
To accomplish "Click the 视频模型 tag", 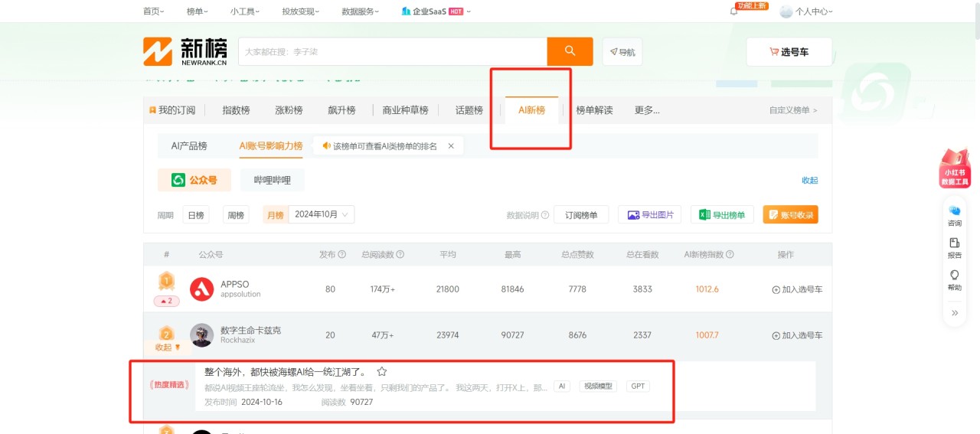I will [598, 387].
